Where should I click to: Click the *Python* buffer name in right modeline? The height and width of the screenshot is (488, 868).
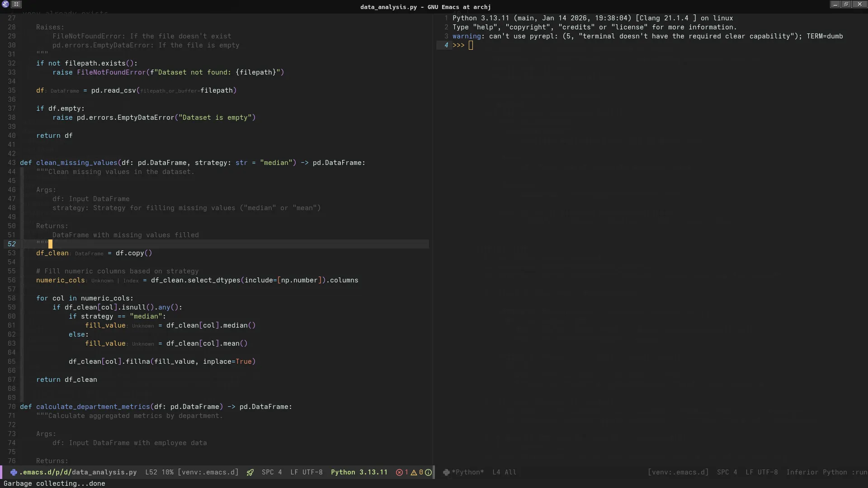pos(467,472)
